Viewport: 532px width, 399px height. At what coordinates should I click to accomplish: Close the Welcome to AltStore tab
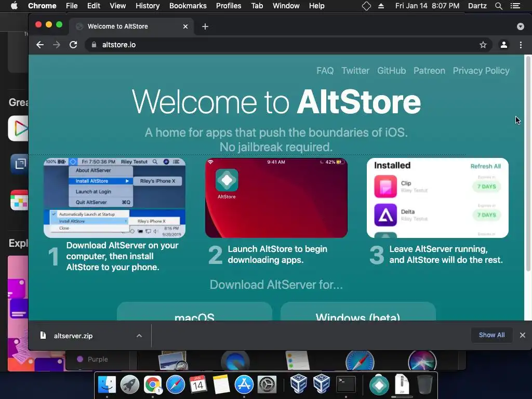coord(185,26)
